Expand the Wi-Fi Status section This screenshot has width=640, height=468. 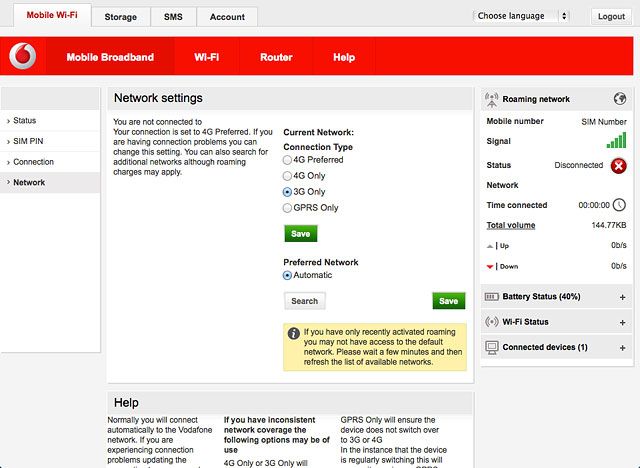(622, 323)
